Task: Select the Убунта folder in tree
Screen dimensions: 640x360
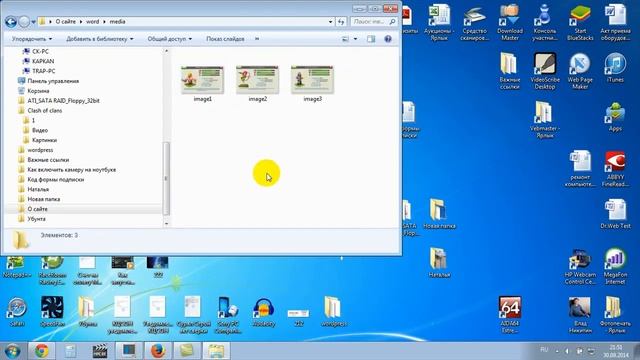Action: click(x=36, y=219)
